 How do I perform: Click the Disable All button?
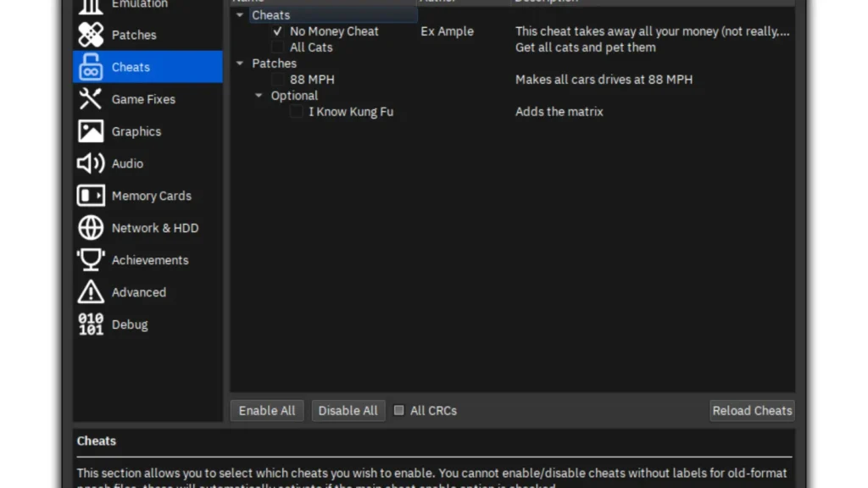click(348, 411)
